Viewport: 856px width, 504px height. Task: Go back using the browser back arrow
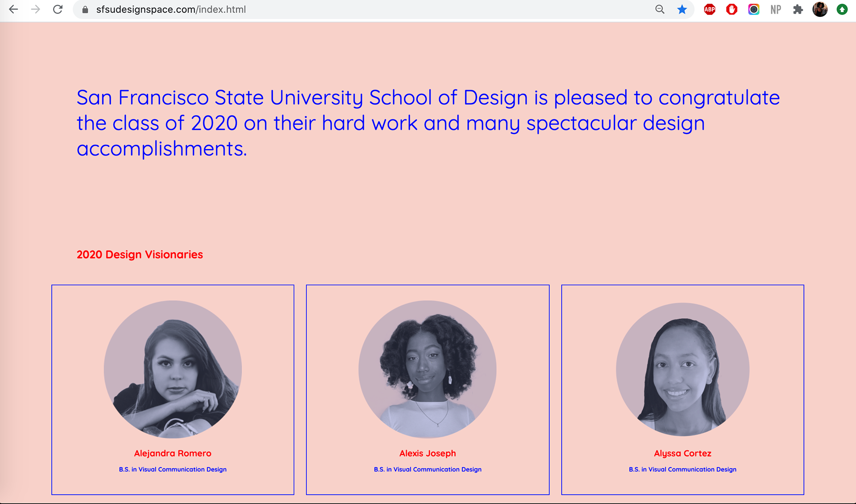pyautogui.click(x=13, y=9)
